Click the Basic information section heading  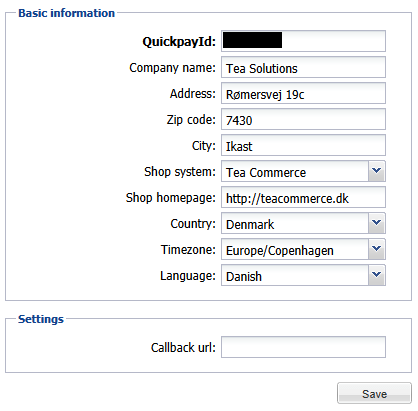[x=66, y=13]
